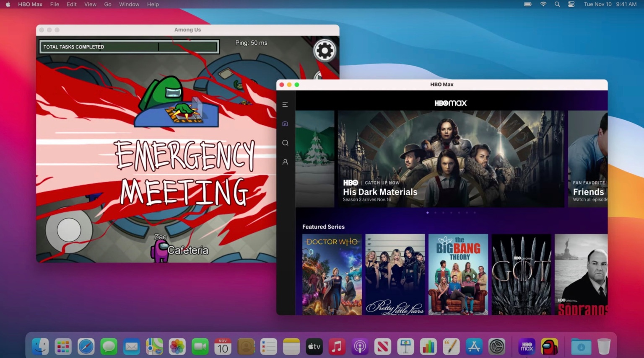The image size is (644, 358).
Task: Open the Friends fan favorite banner
Action: (x=587, y=159)
